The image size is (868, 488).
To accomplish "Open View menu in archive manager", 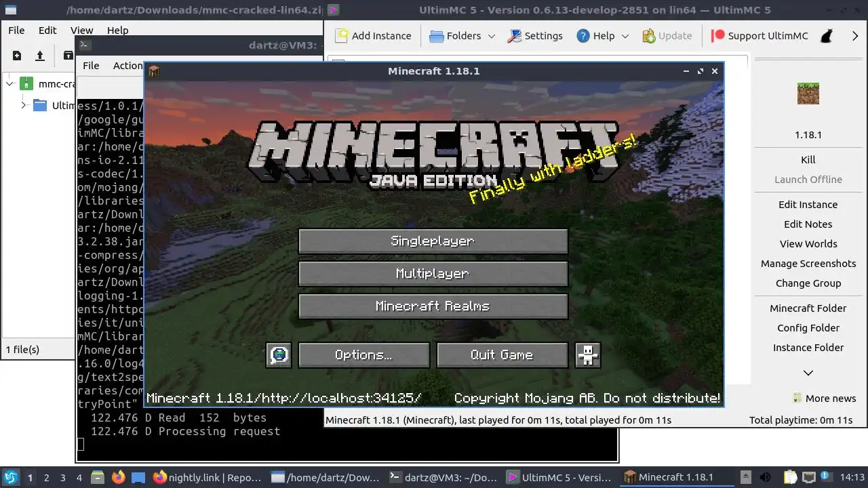I will click(81, 30).
